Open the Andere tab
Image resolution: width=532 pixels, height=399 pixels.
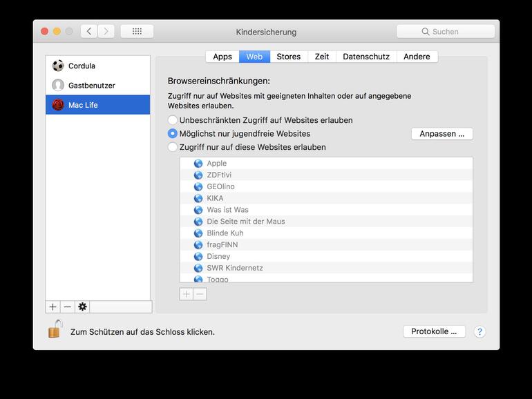[x=417, y=57]
